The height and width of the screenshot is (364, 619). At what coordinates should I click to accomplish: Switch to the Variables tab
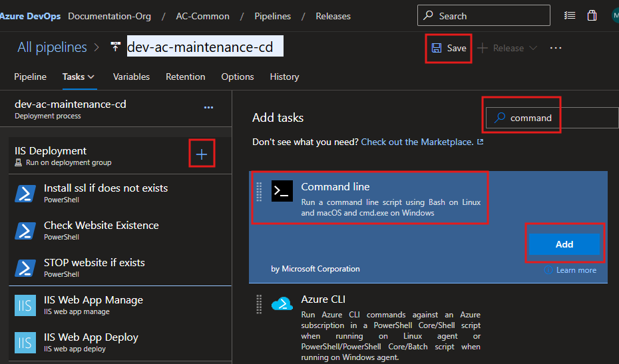tap(132, 77)
